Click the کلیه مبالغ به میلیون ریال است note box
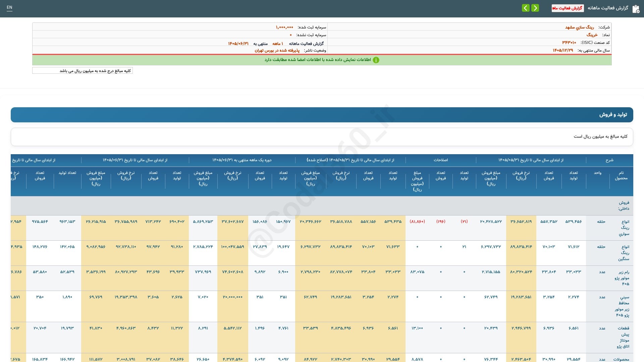The height and width of the screenshot is (362, 644). tap(322, 137)
